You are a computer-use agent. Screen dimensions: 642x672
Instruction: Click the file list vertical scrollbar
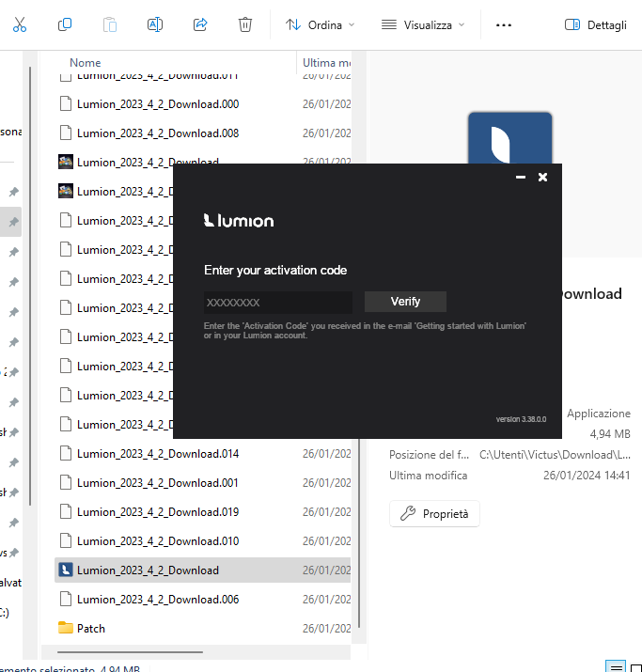click(x=359, y=534)
